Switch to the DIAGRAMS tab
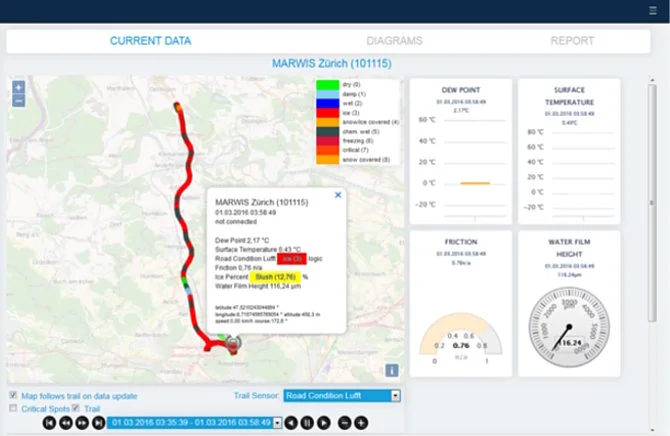Screen dimensions: 670x436 tap(394, 41)
